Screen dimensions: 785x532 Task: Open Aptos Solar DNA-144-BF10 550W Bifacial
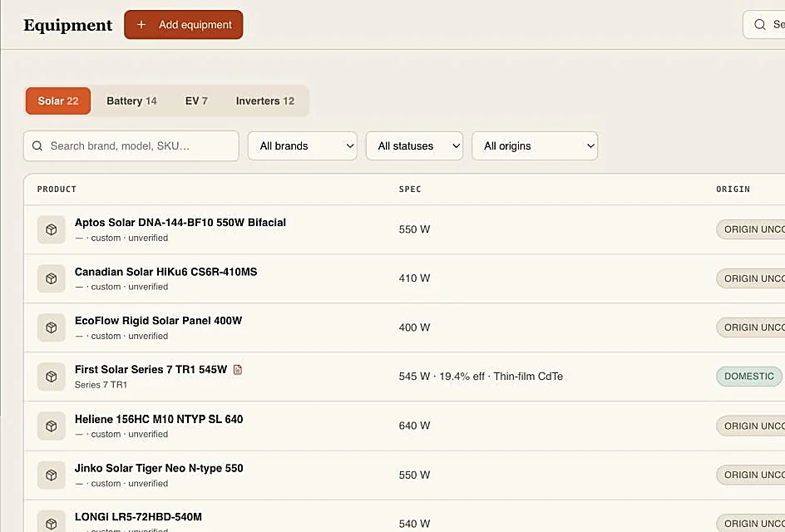pyautogui.click(x=180, y=223)
